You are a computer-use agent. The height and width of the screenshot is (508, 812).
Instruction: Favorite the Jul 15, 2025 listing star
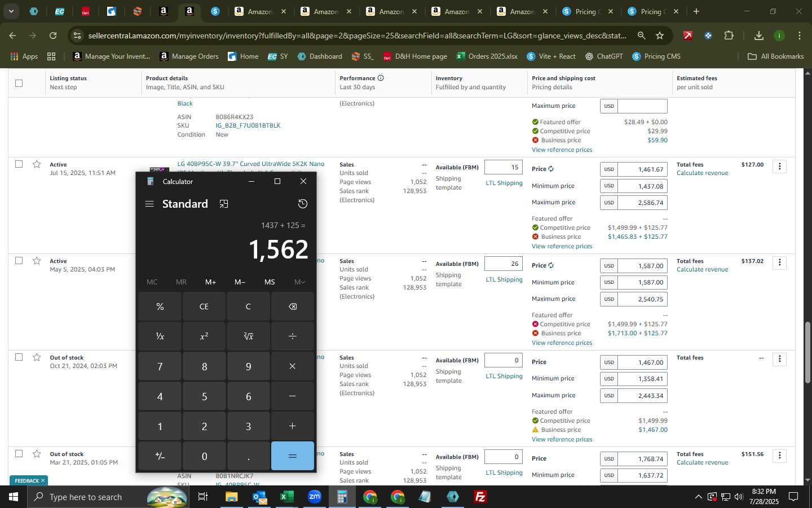coord(37,164)
